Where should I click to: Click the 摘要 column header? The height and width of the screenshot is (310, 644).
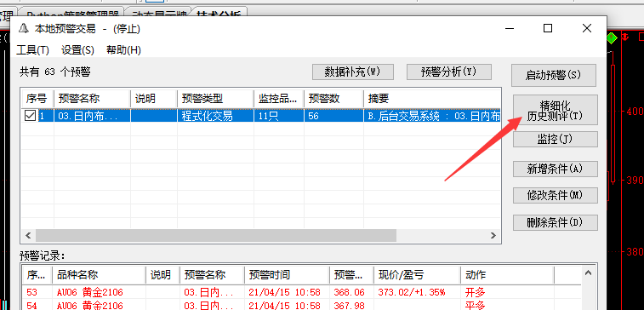tap(432, 99)
